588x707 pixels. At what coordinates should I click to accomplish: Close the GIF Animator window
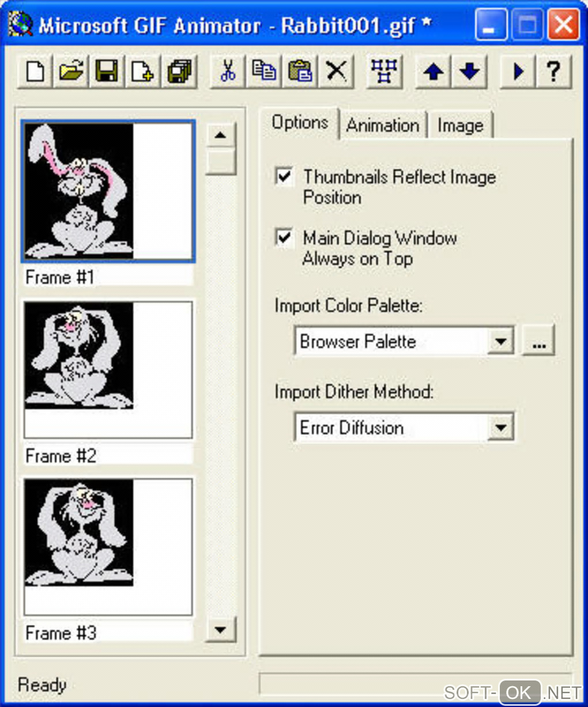pos(563,25)
